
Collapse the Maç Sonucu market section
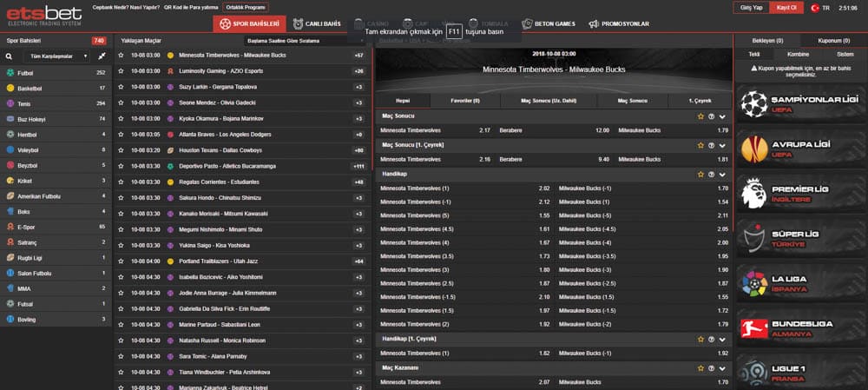pos(722,117)
